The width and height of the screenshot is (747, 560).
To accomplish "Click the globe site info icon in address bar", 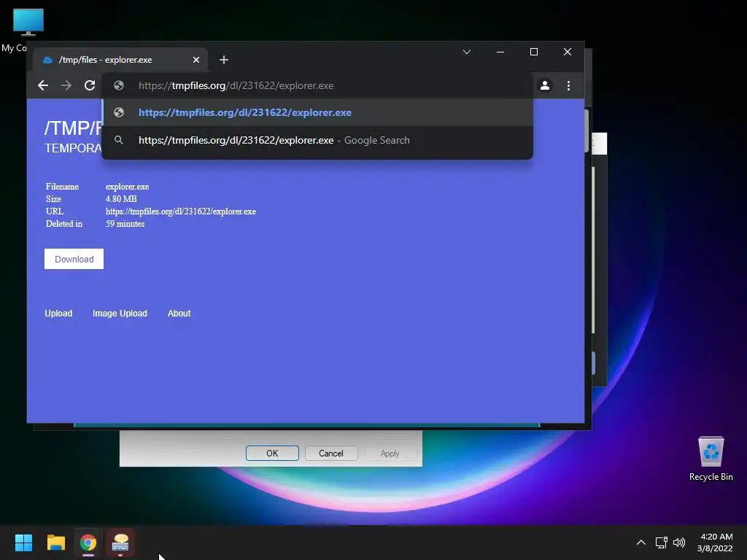I will pos(119,85).
